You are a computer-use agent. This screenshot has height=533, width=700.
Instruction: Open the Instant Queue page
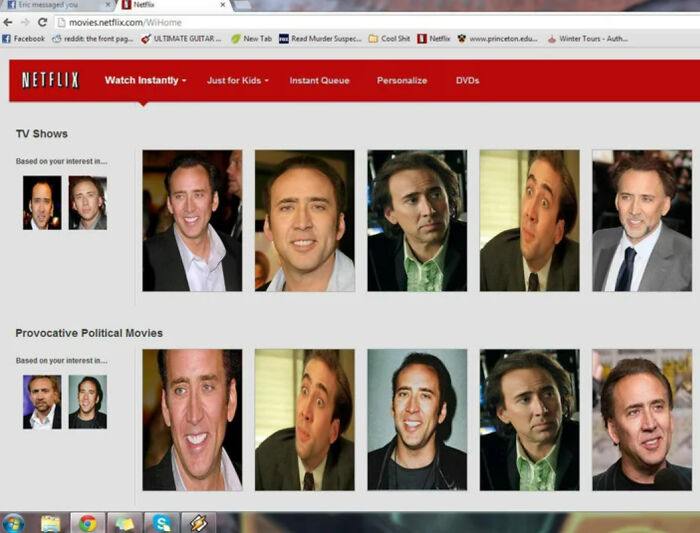[x=319, y=80]
